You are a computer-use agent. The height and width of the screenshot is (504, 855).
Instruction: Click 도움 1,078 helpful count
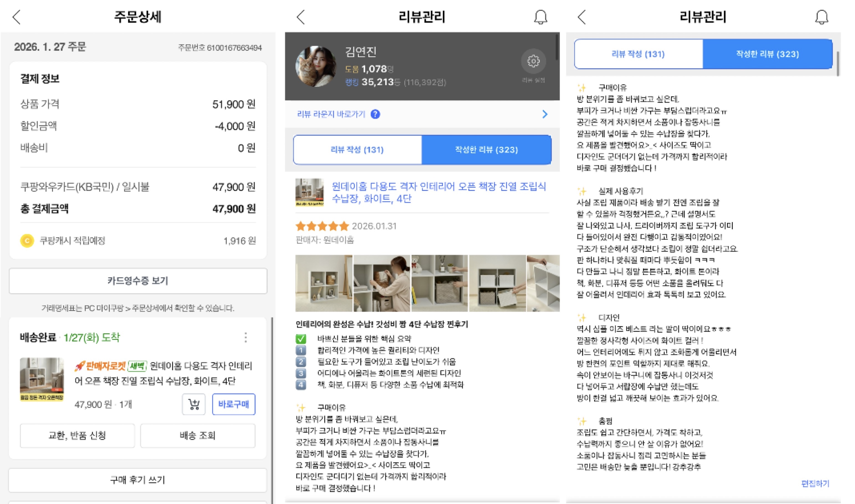click(x=369, y=69)
